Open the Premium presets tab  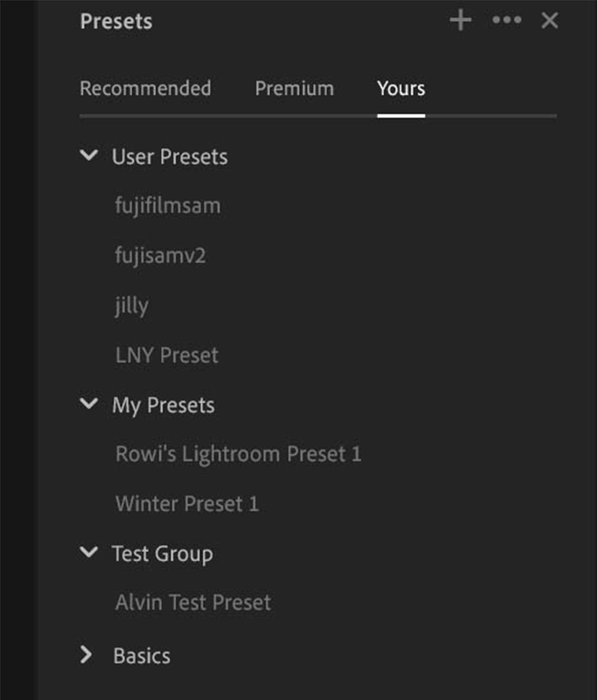294,88
